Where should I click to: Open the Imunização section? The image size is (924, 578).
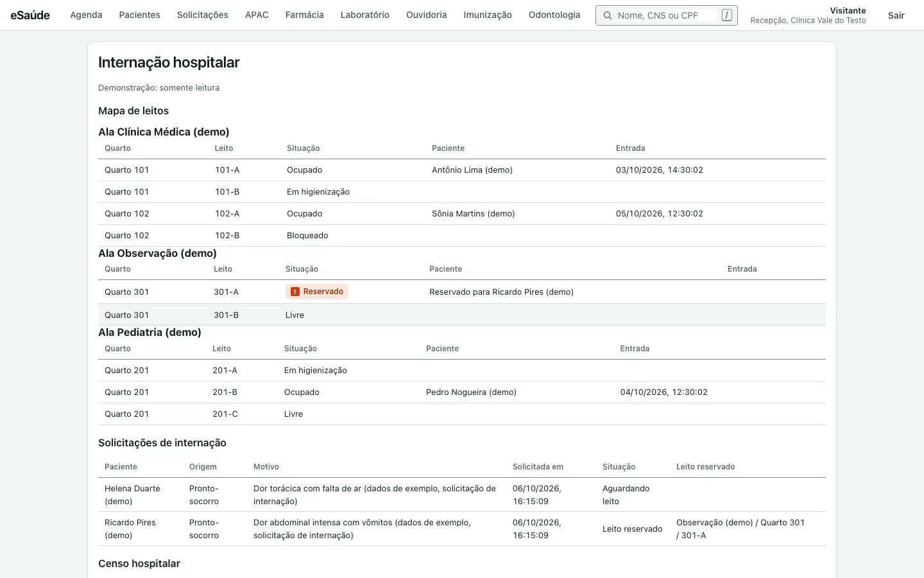(x=488, y=15)
